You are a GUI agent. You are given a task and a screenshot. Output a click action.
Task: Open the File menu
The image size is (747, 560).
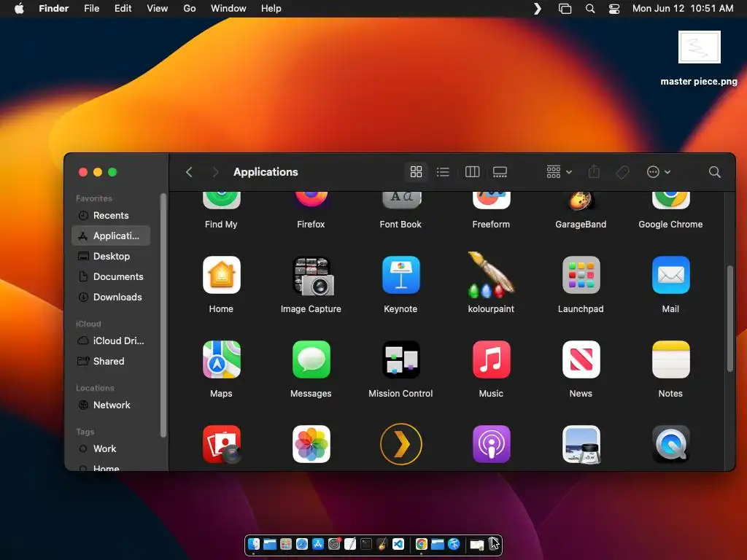point(91,9)
